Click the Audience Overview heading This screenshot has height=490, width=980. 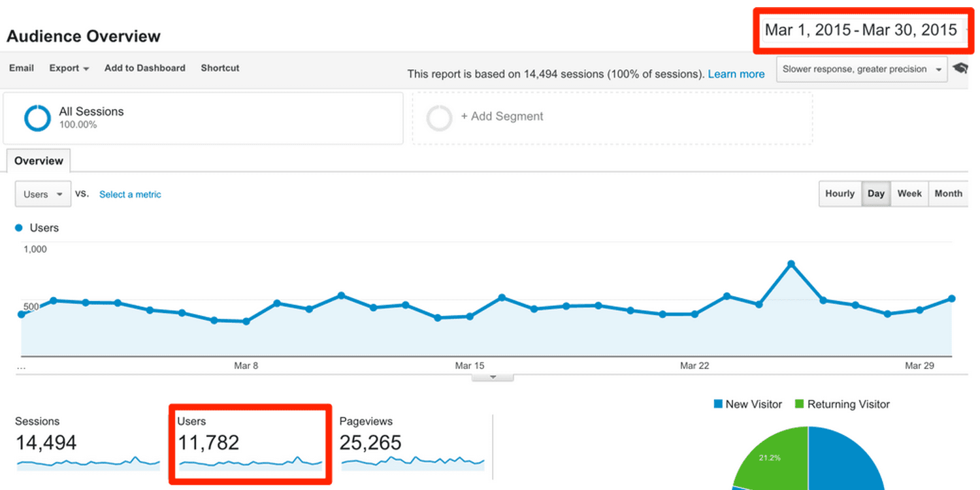pyautogui.click(x=84, y=36)
